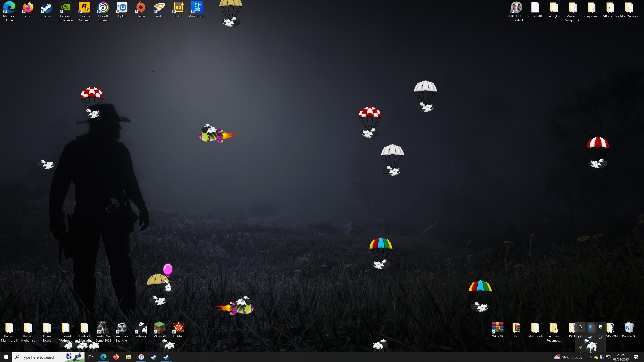644x362 pixels.
Task: Collapse the hidden icons chevron in the taskbar
Action: click(590, 357)
